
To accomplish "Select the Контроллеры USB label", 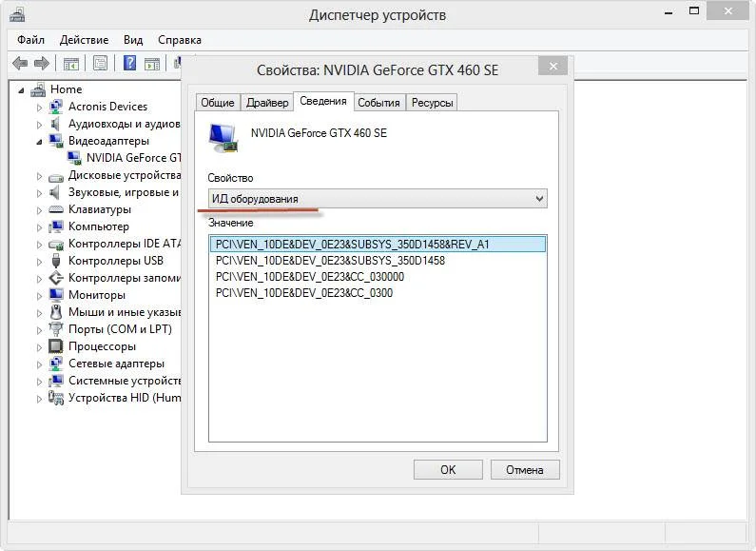I will [116, 261].
